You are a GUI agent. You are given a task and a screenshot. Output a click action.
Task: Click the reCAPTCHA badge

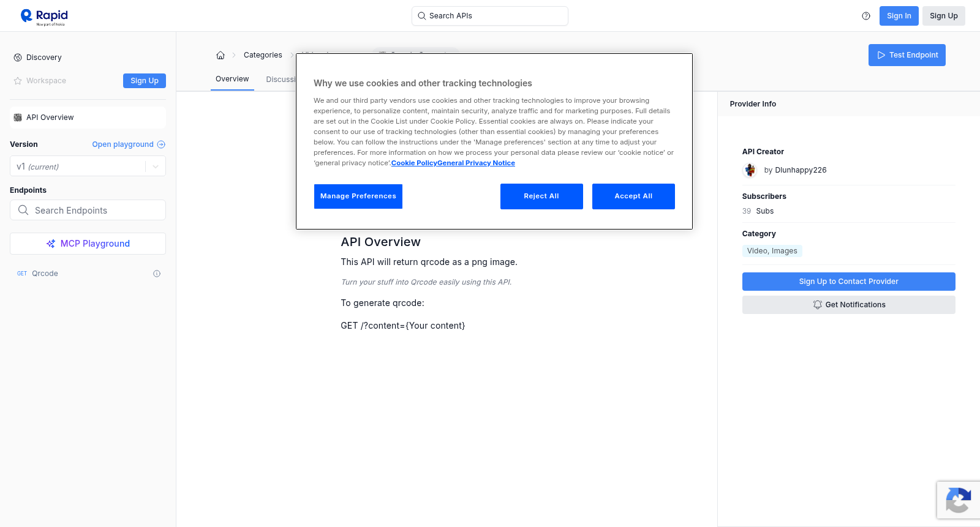pyautogui.click(x=959, y=500)
